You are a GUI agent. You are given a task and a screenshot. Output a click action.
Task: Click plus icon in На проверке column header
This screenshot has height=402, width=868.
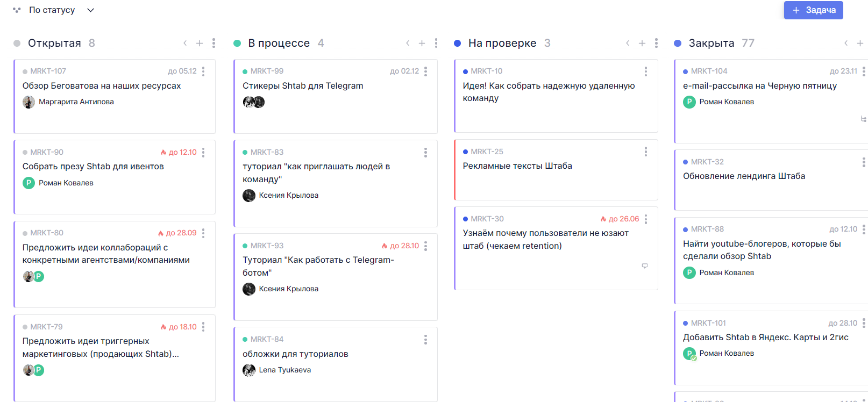point(642,44)
